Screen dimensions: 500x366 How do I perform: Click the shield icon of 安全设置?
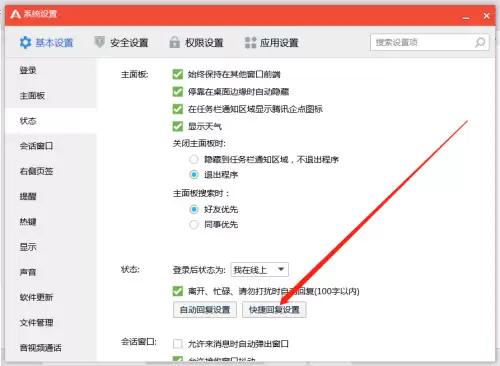coord(100,42)
